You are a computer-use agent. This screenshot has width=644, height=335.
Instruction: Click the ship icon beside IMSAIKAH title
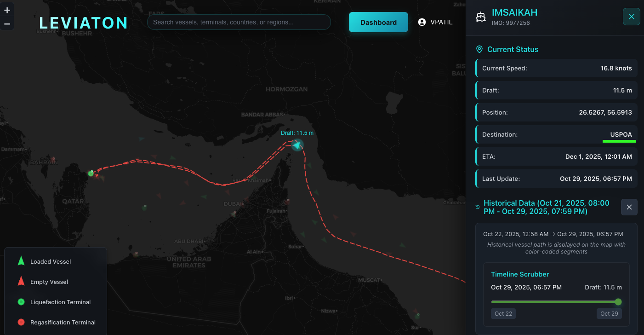pos(481,17)
